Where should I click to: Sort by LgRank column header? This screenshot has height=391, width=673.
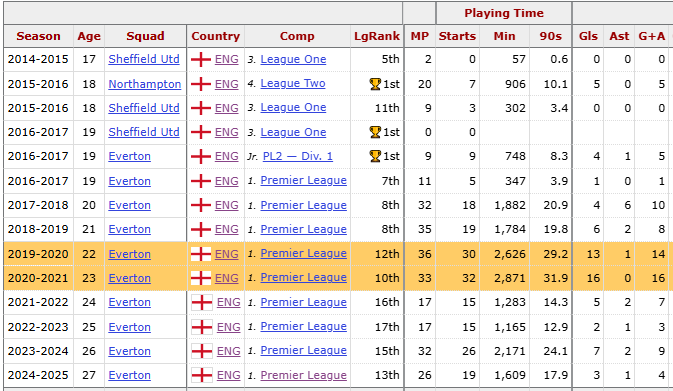coord(377,36)
